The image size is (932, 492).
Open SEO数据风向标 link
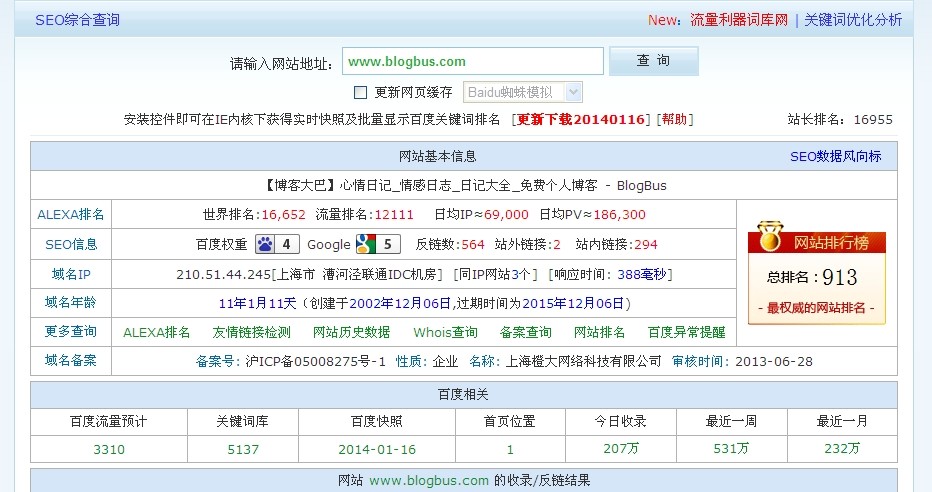point(835,156)
